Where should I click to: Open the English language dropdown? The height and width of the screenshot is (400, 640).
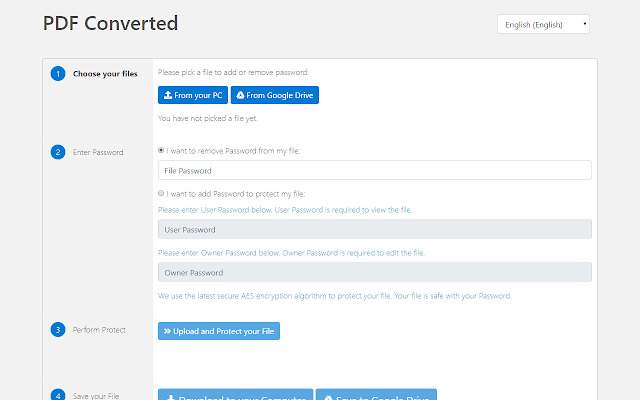coord(543,24)
